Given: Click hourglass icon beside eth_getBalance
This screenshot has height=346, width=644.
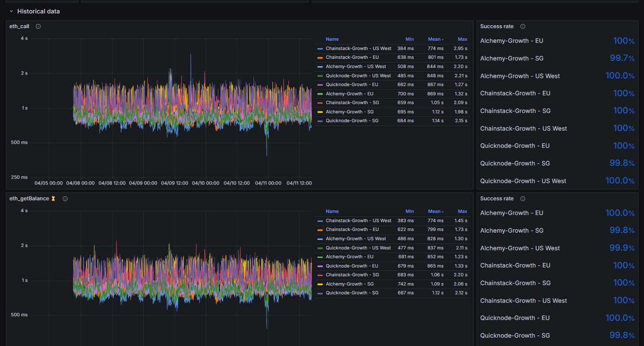Looking at the screenshot, I should coord(53,199).
